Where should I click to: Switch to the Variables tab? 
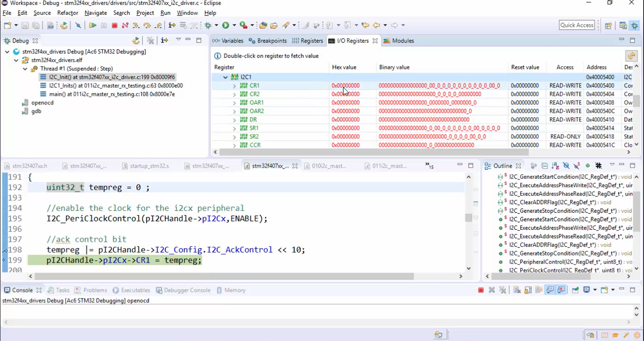click(x=228, y=41)
